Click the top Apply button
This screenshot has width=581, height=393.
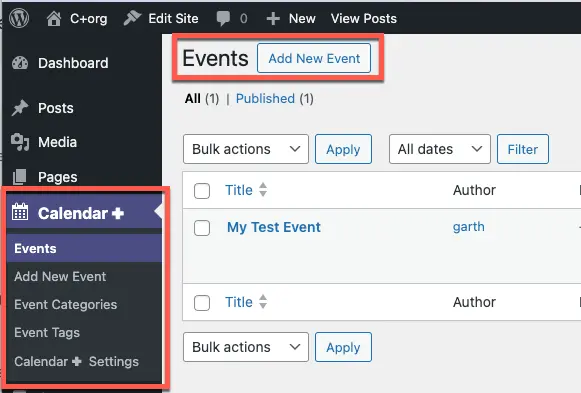343,149
